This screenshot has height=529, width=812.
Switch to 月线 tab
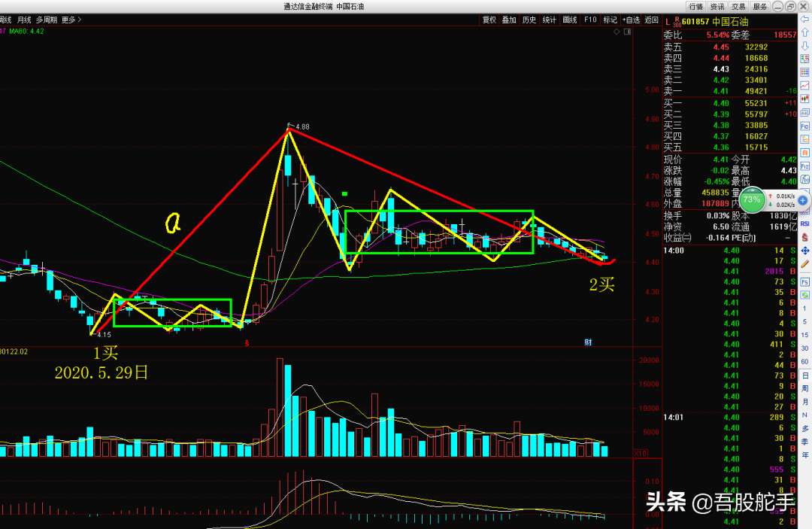click(24, 20)
